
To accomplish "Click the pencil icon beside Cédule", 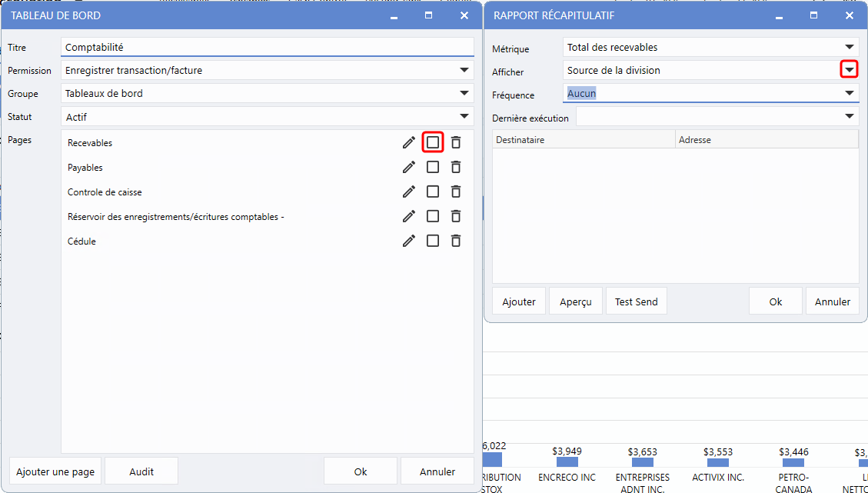I will tap(409, 241).
